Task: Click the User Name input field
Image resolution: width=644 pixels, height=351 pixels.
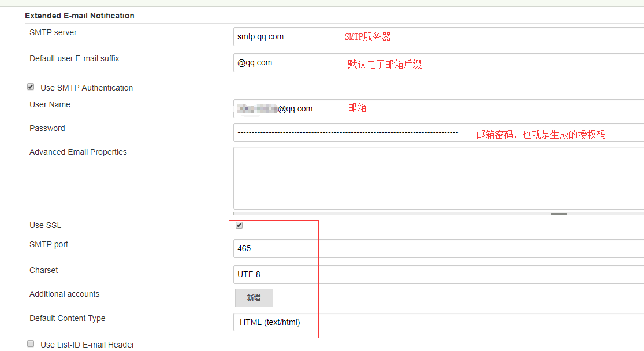Action: click(438, 109)
